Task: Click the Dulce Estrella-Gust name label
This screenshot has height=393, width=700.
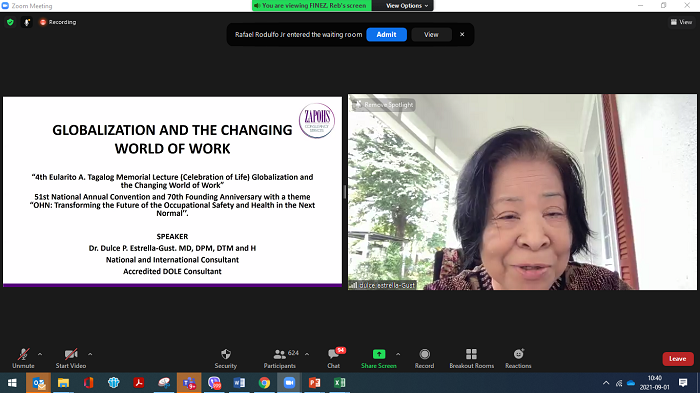Action: 383,285
